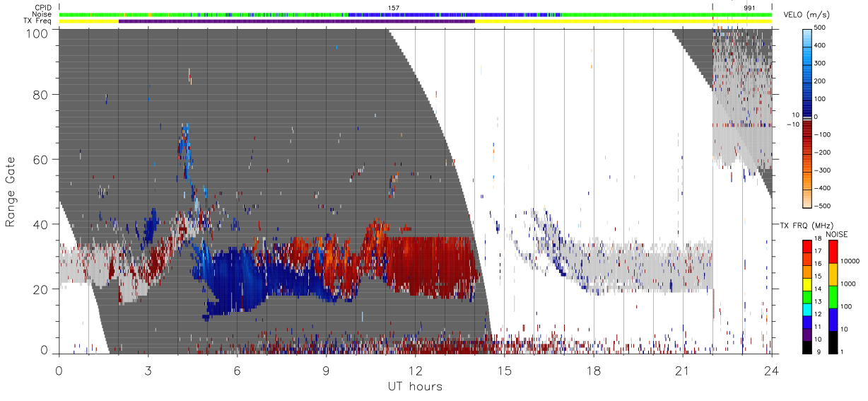Click the 'UT hours' axis title
Image resolution: width=868 pixels, height=401 pixels.
coord(415,386)
